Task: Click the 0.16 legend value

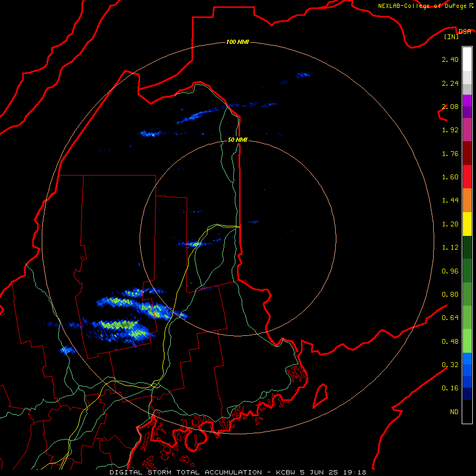Action: click(x=450, y=388)
